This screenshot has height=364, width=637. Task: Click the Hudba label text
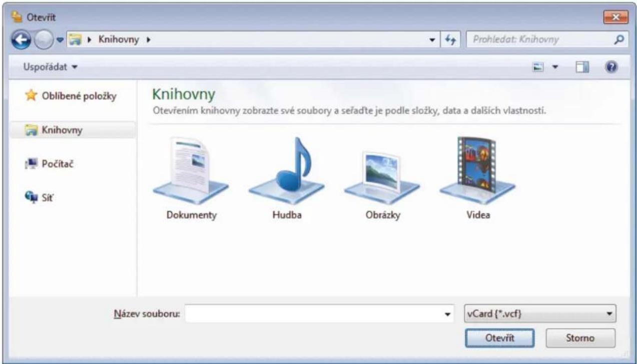[x=287, y=215]
